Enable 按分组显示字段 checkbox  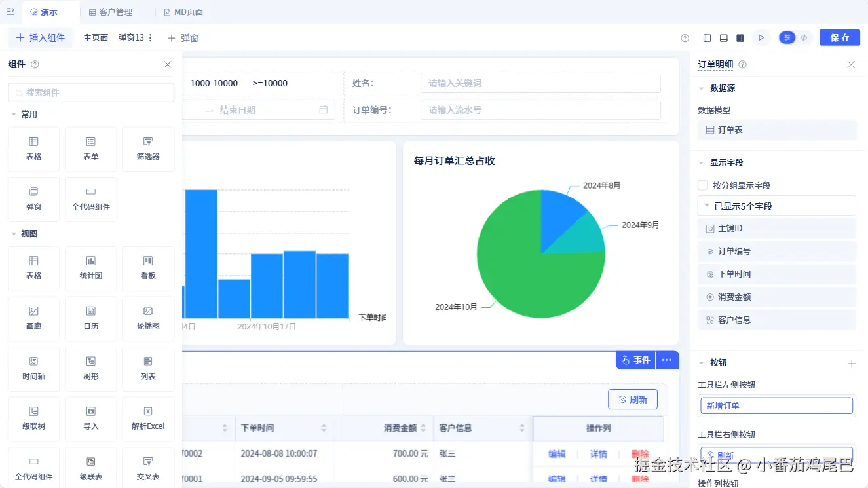pos(703,185)
